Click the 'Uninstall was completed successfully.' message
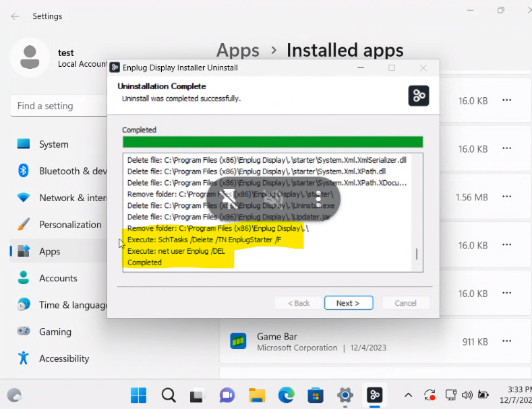The image size is (532, 409). [x=181, y=99]
